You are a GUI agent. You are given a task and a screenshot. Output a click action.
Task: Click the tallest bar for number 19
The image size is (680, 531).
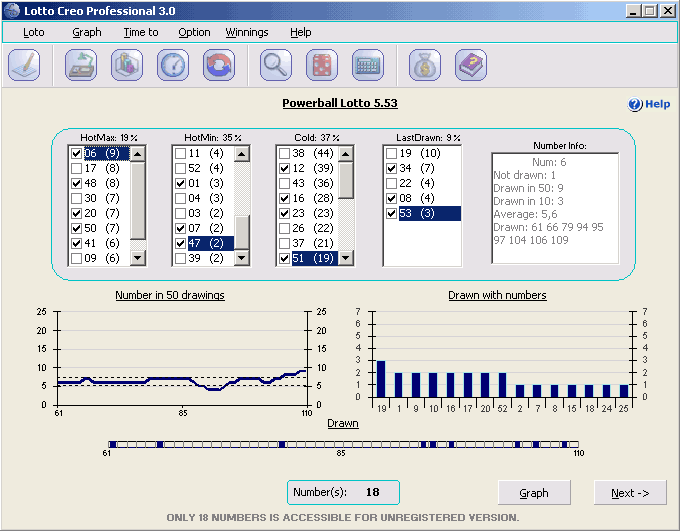click(x=381, y=379)
